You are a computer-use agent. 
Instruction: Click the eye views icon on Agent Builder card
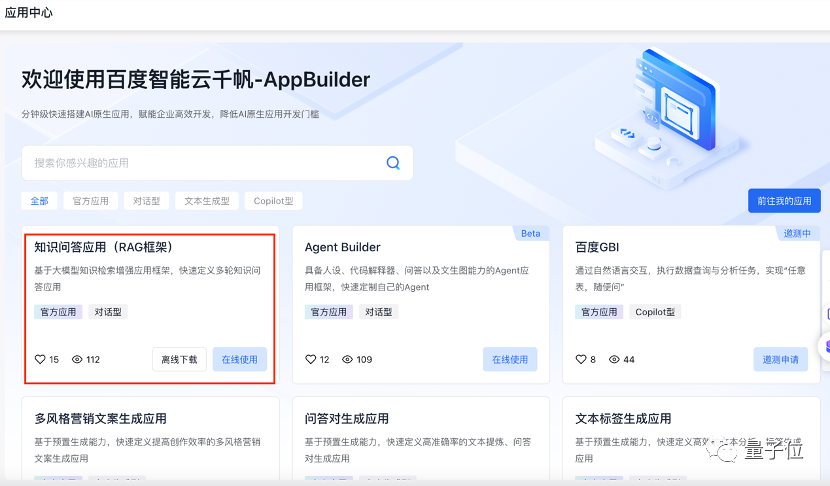coord(347,359)
